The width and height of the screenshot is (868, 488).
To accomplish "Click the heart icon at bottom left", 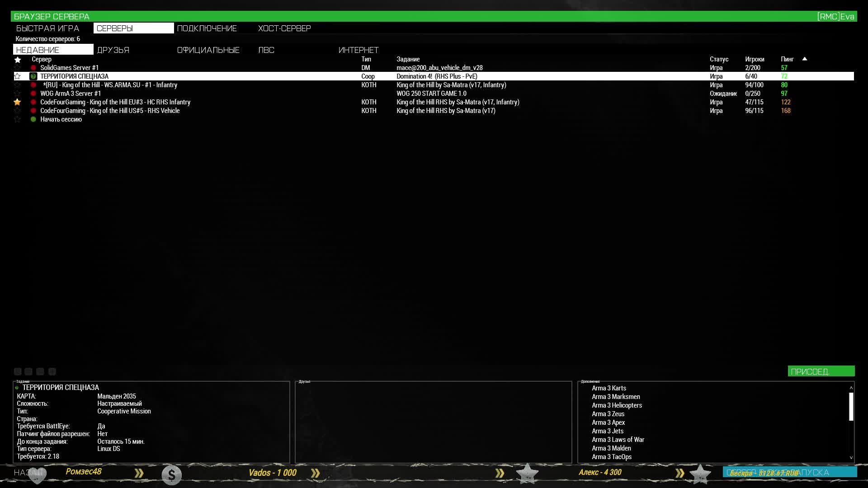I will [37, 475].
